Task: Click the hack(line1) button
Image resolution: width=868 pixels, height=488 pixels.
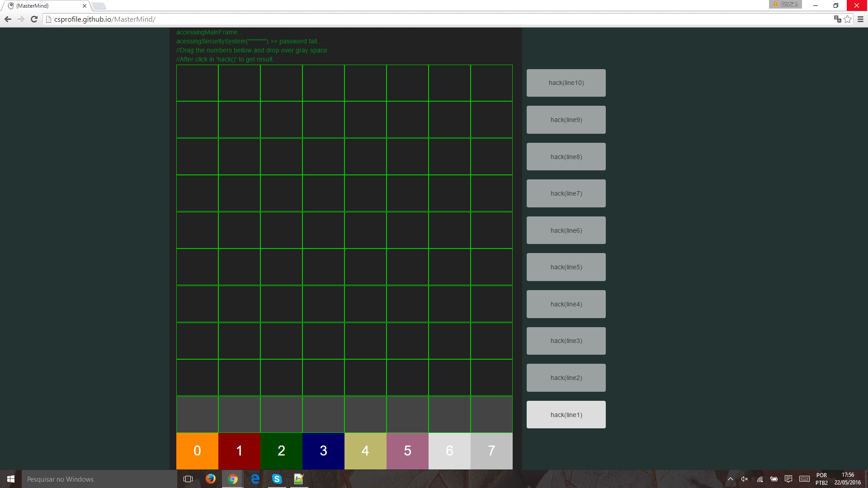Action: pos(566,415)
